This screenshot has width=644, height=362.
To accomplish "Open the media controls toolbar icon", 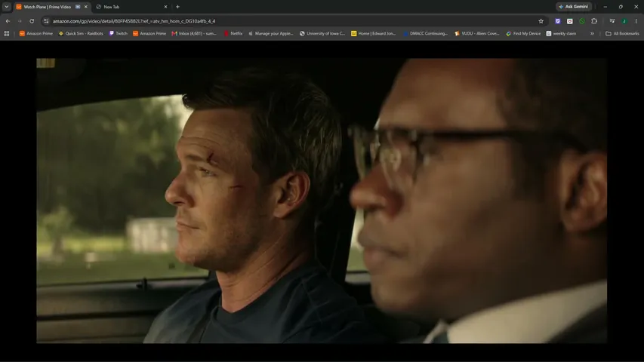I will tap(612, 21).
